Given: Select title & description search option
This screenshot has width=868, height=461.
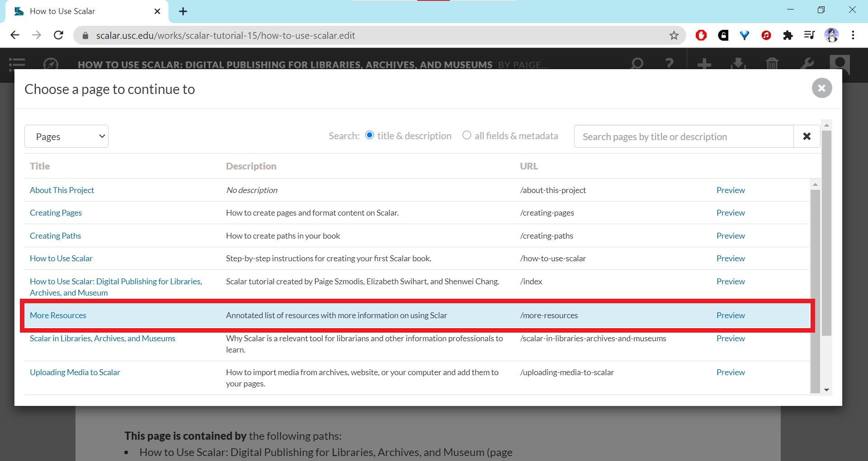Looking at the screenshot, I should pyautogui.click(x=370, y=135).
